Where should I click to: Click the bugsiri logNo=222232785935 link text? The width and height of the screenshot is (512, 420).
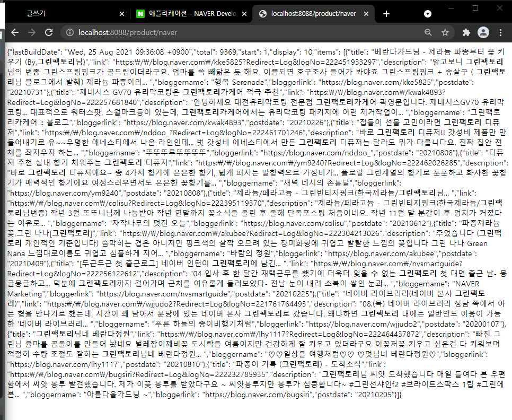(137, 375)
